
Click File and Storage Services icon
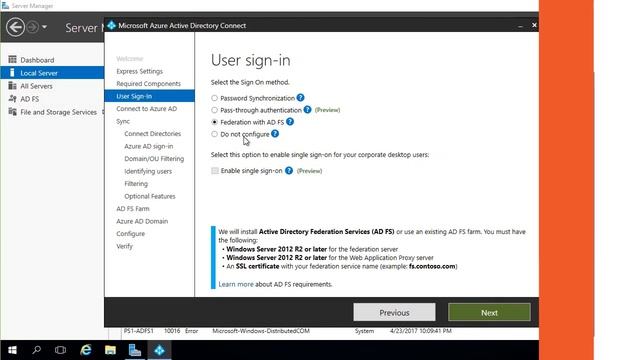(13, 112)
